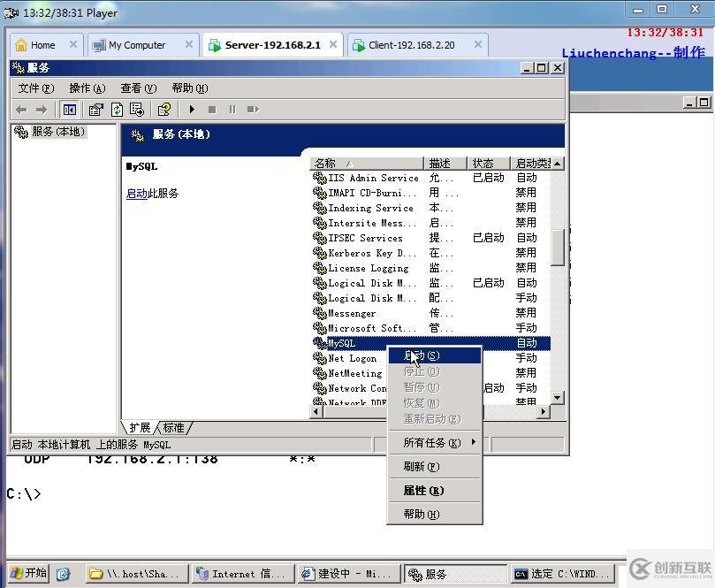
Task: Open 所有任务(K) submenu
Action: pyautogui.click(x=435, y=442)
